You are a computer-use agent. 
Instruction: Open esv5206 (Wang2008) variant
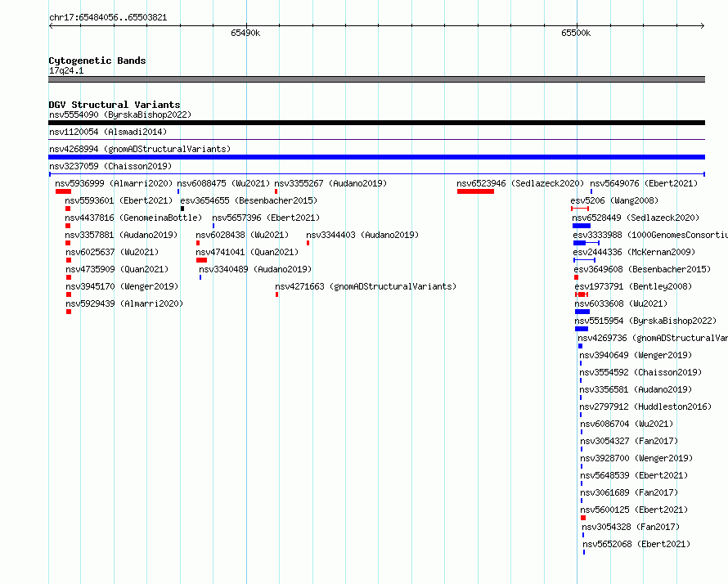pyautogui.click(x=615, y=200)
